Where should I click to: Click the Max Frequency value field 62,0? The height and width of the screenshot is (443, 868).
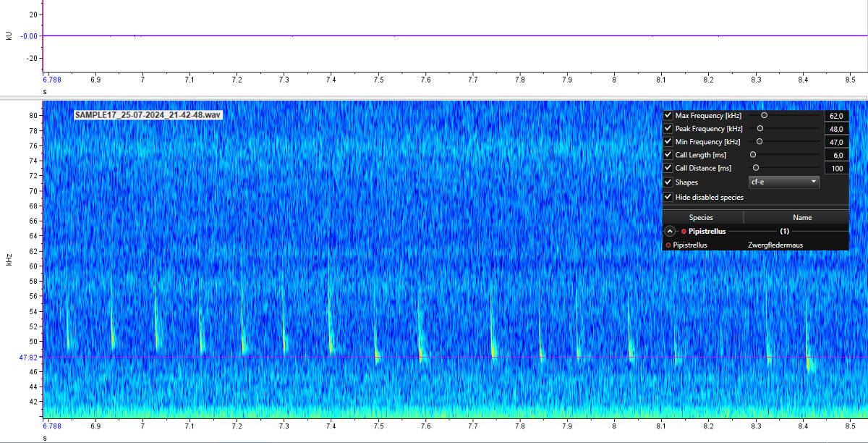pos(835,115)
